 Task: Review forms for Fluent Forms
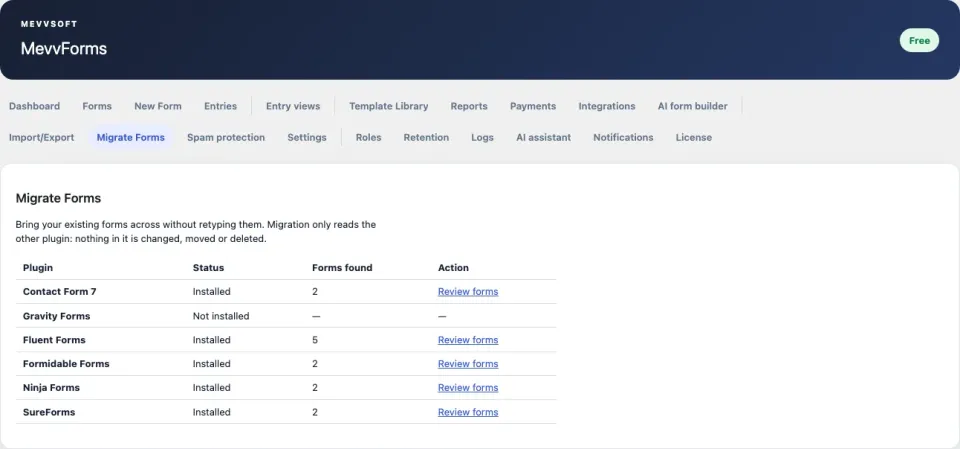click(468, 340)
